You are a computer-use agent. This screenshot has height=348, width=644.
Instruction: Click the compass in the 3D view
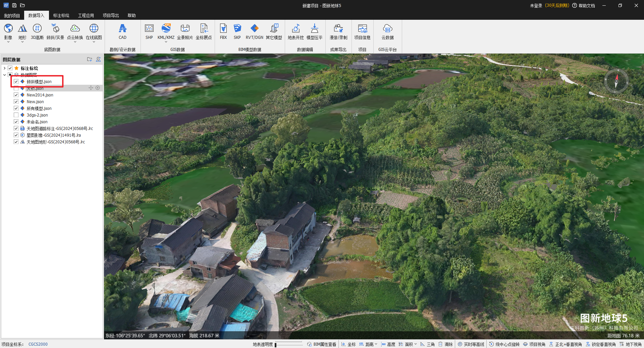click(x=616, y=81)
